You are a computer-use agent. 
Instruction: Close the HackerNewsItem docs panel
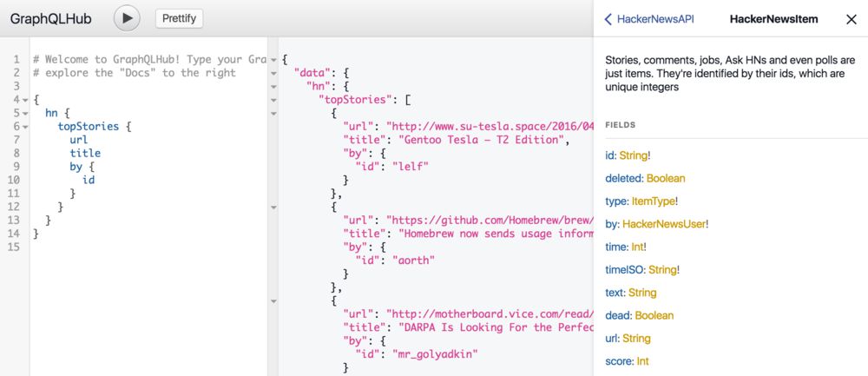pos(852,19)
